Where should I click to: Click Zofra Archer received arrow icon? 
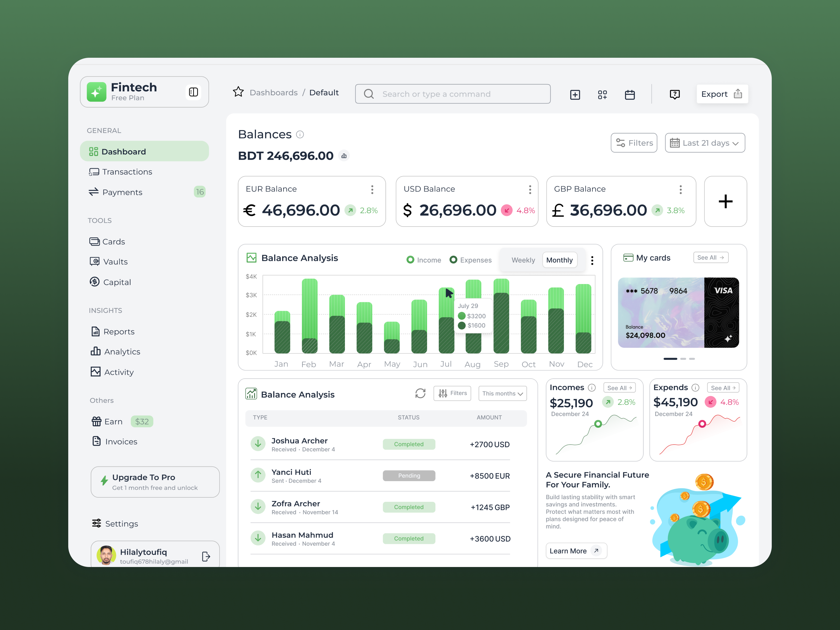tap(258, 507)
